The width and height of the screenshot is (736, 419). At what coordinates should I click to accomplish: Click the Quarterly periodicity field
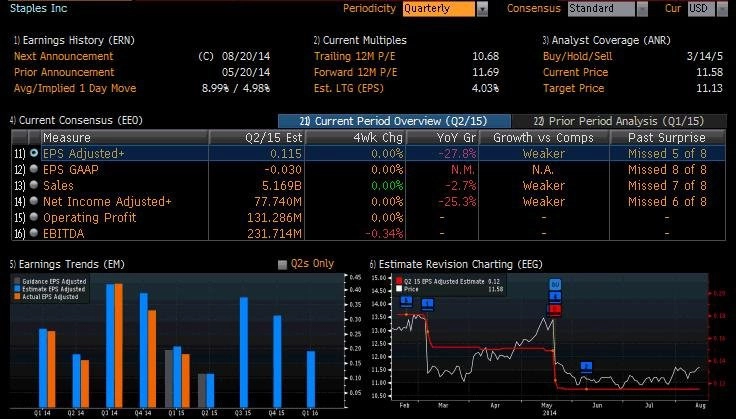click(x=439, y=9)
